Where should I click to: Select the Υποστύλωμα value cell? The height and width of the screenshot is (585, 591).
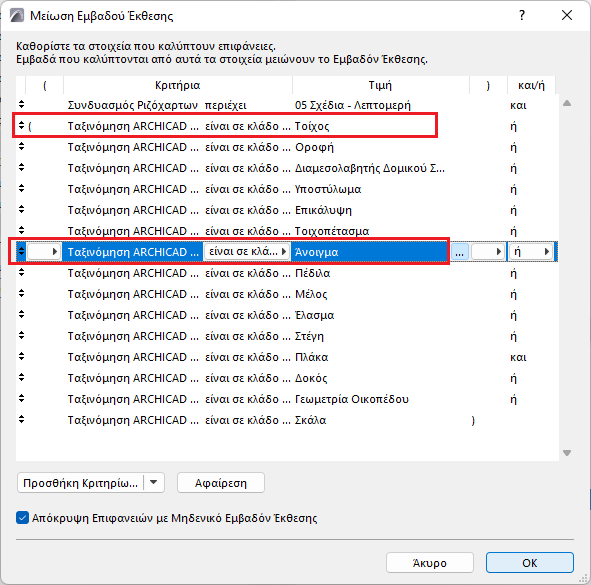(328, 189)
